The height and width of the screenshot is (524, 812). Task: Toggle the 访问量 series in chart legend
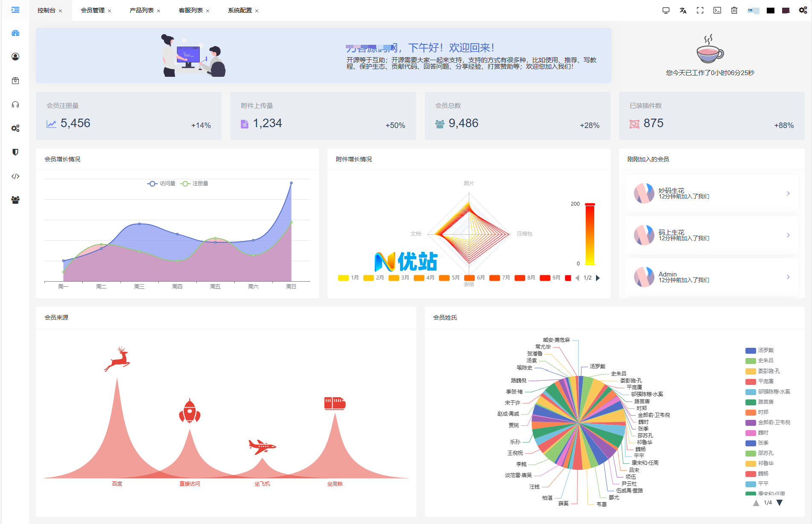tap(161, 183)
